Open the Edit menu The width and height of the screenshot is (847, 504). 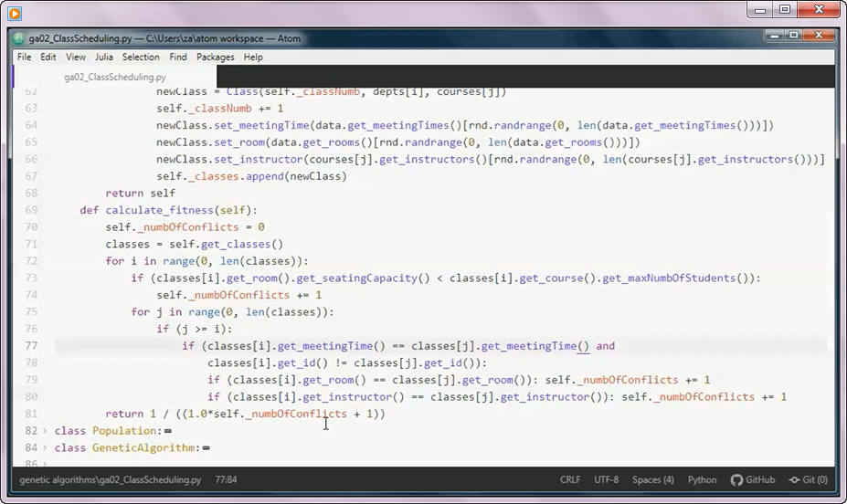pos(48,57)
